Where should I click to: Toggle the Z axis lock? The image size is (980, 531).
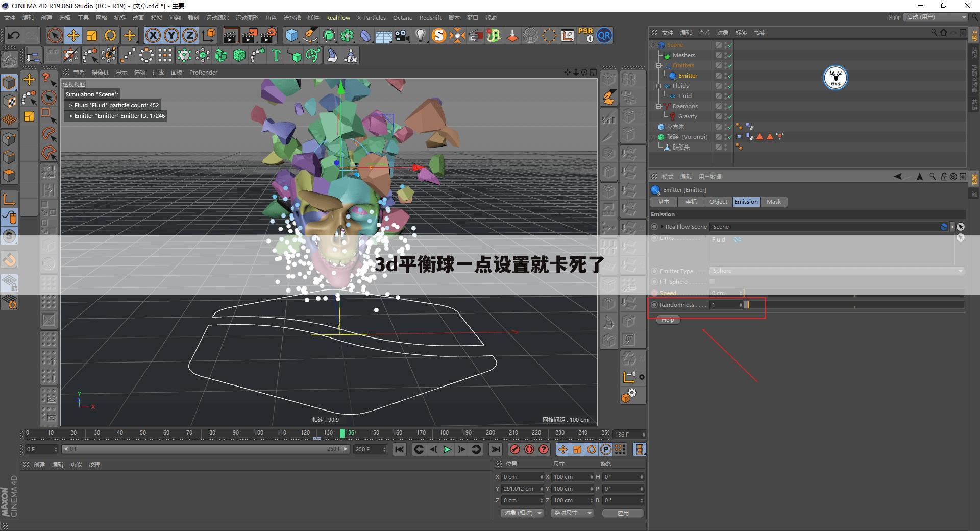[x=190, y=35]
